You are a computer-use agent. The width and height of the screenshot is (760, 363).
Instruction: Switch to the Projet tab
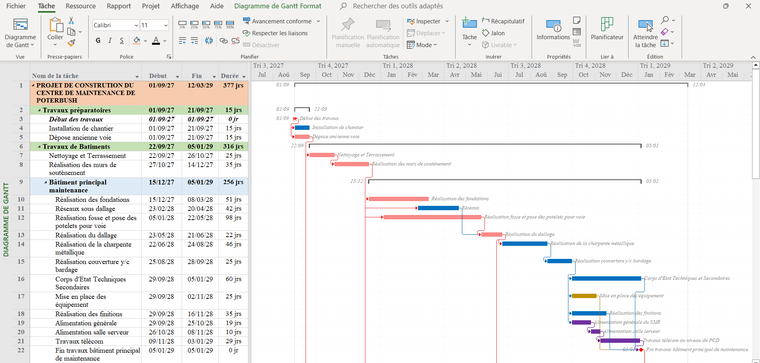point(151,6)
